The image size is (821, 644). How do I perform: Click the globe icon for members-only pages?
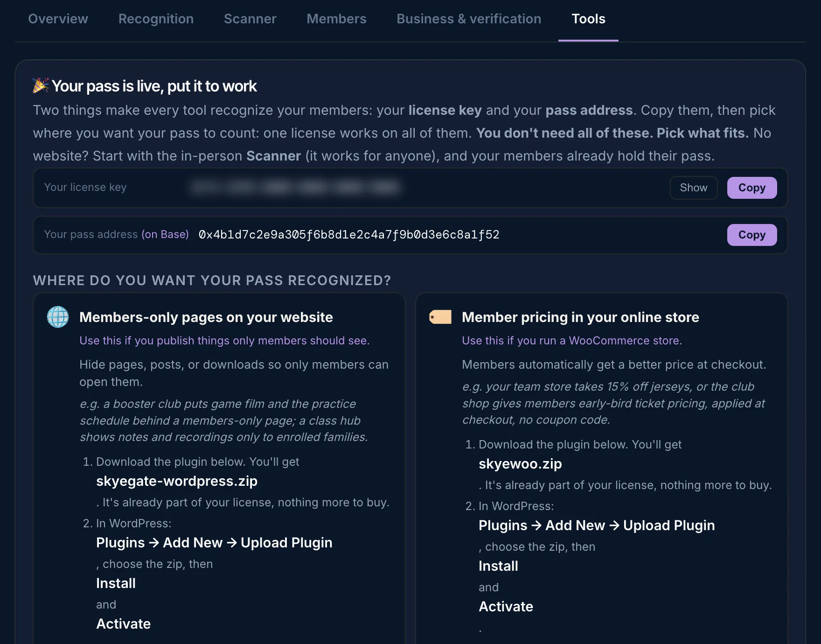click(58, 317)
